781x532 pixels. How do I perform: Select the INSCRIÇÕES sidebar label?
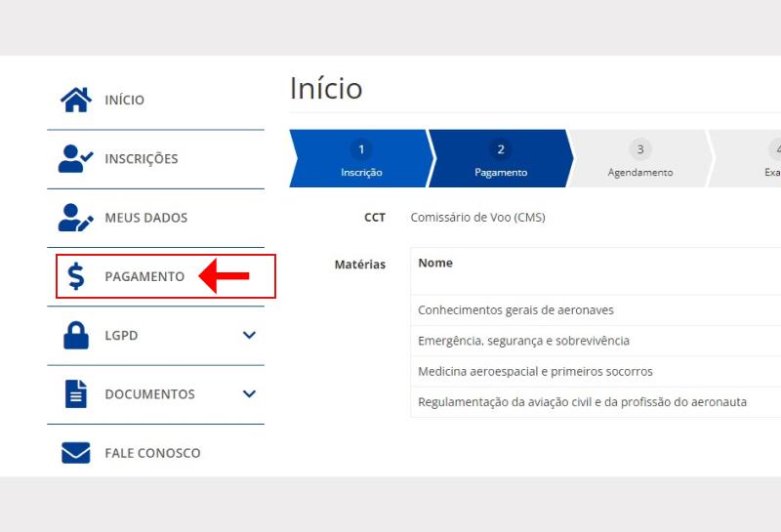(x=142, y=159)
